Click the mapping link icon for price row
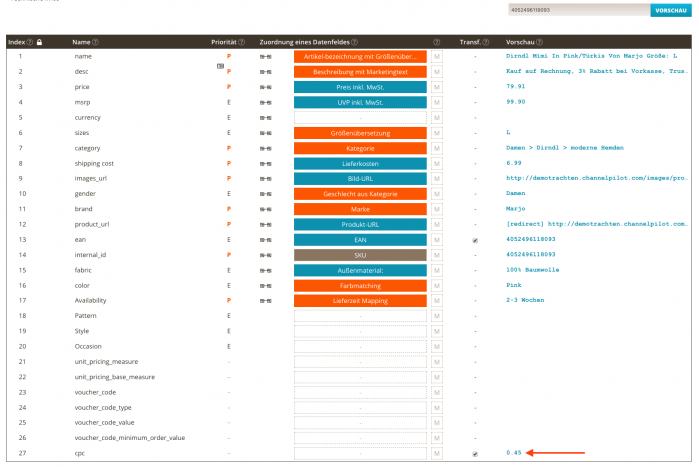Viewport: 699px width, 467px height. click(x=265, y=87)
